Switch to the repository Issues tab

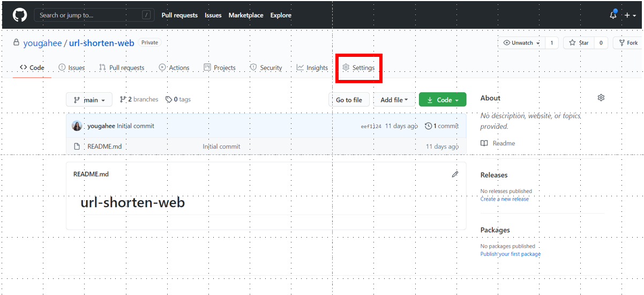click(x=72, y=68)
